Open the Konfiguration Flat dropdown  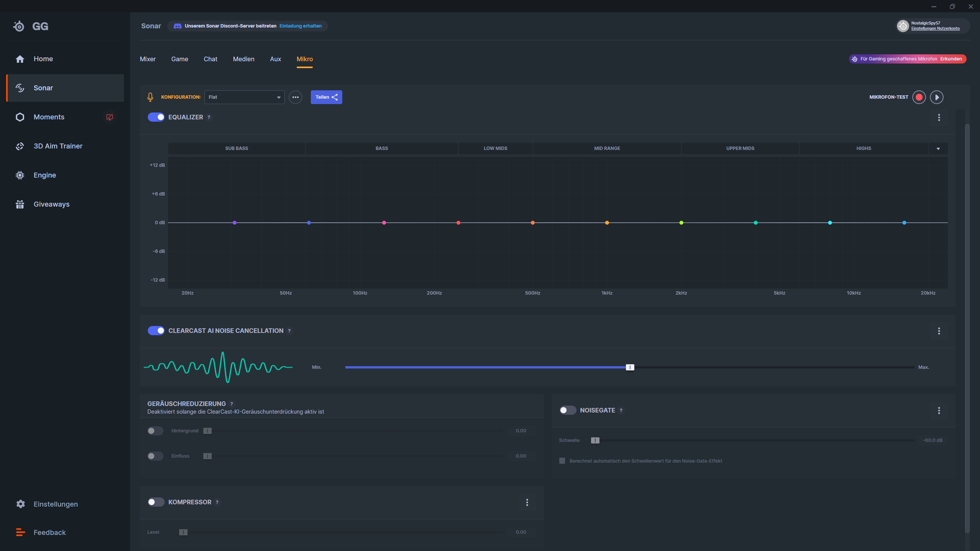click(243, 96)
